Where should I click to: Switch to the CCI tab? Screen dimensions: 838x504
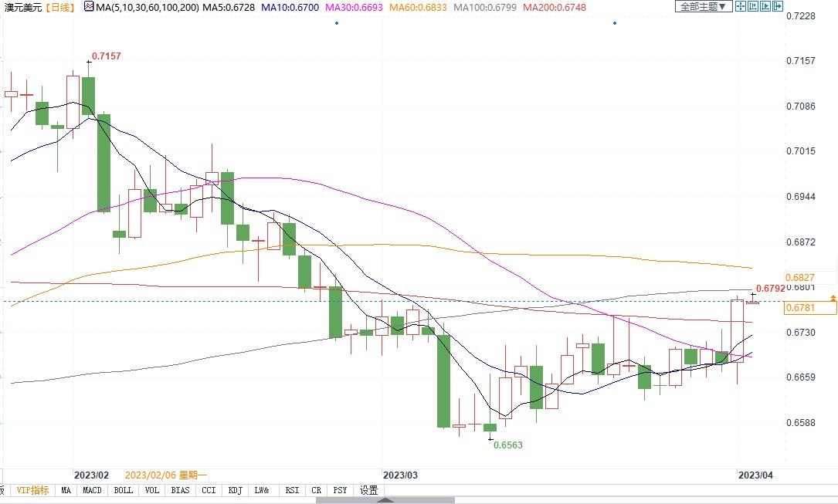(x=209, y=490)
